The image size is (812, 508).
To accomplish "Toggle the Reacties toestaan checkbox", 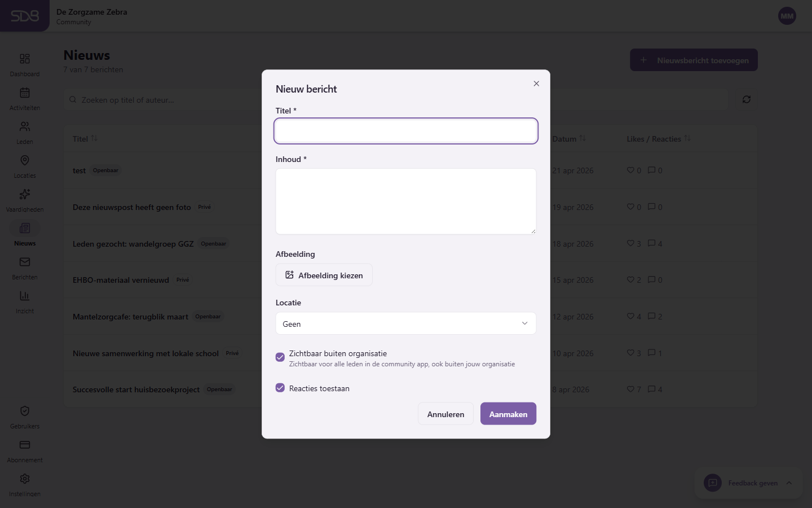I will coord(280,388).
